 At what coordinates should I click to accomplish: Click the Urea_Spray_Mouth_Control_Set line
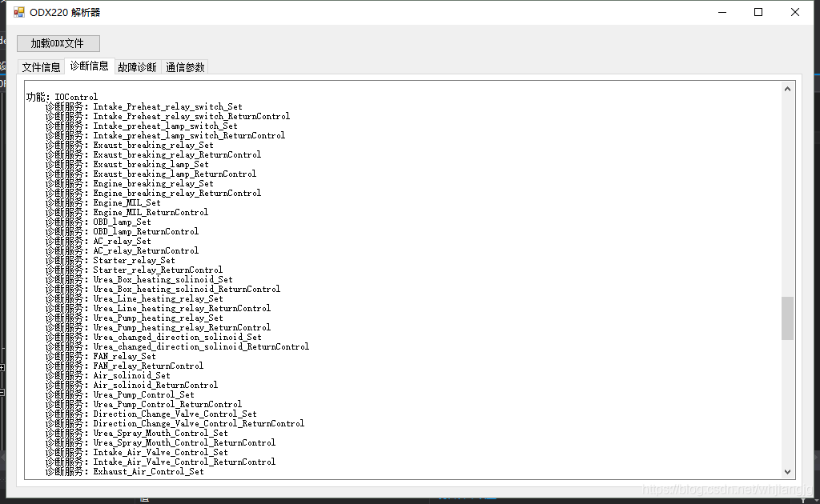[x=137, y=434]
